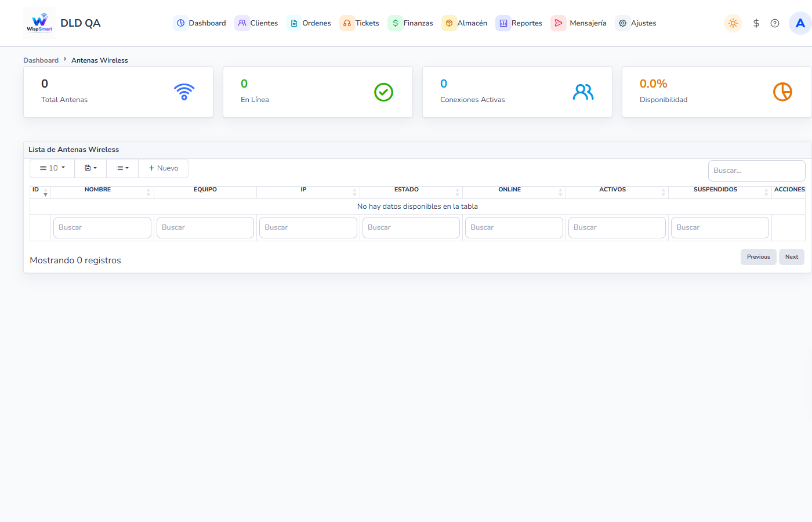Sort the table by ID column
Screen dimensions: 812x522
click(x=40, y=192)
